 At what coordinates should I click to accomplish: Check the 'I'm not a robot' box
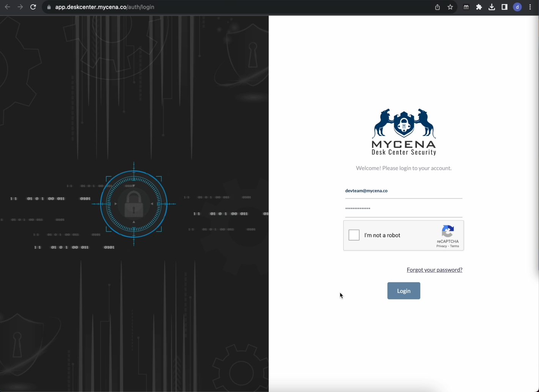pos(354,235)
